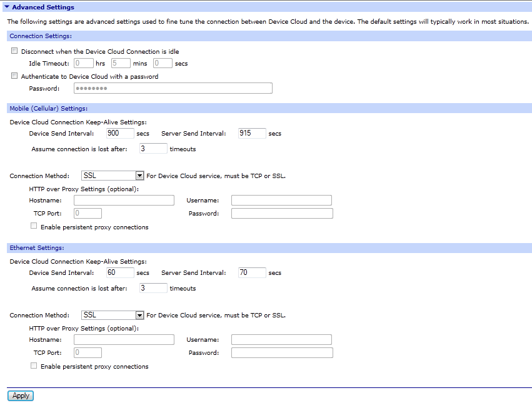The image size is (532, 408).
Task: Collapse the Advanced Settings section triangle
Action: 7,7
